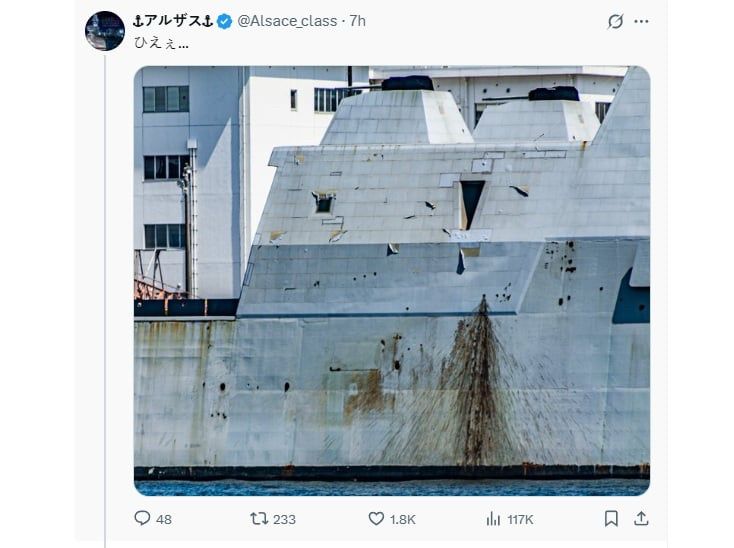Click the post text ひえぇ...
734x548 pixels.
[x=161, y=43]
